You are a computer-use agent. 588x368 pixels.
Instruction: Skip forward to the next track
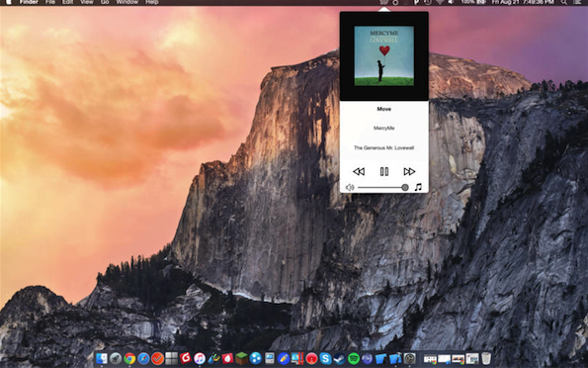(409, 171)
